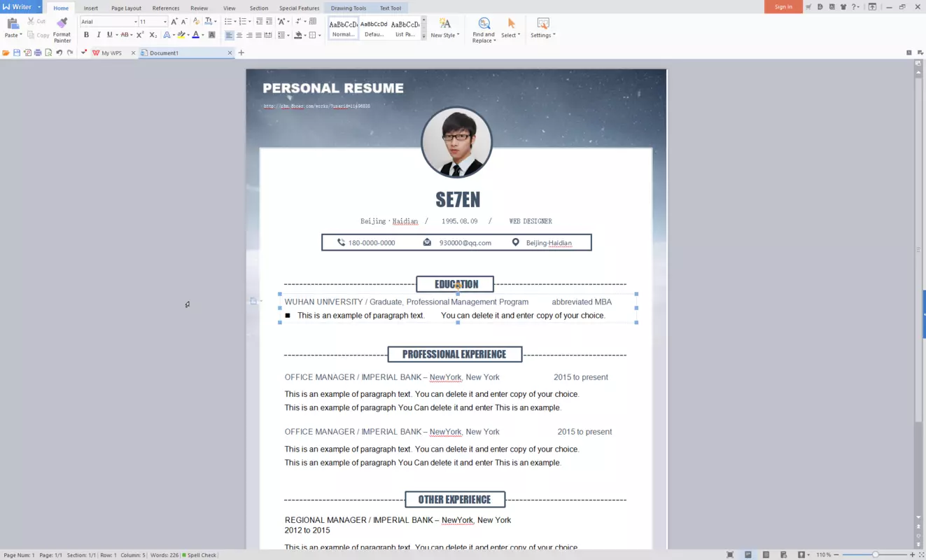Toggle italic formatting
Screen dimensions: 926x560
98,35
